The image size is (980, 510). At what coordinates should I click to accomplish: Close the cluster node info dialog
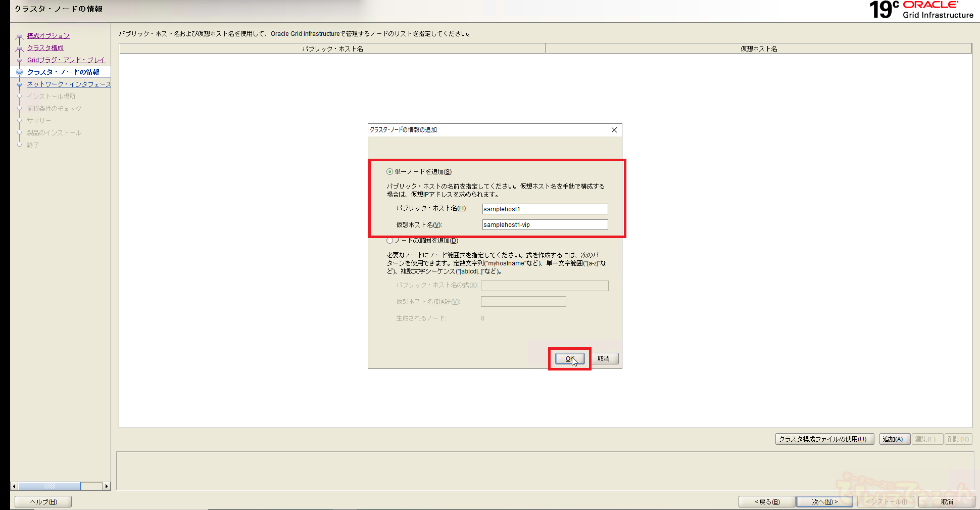pyautogui.click(x=614, y=130)
